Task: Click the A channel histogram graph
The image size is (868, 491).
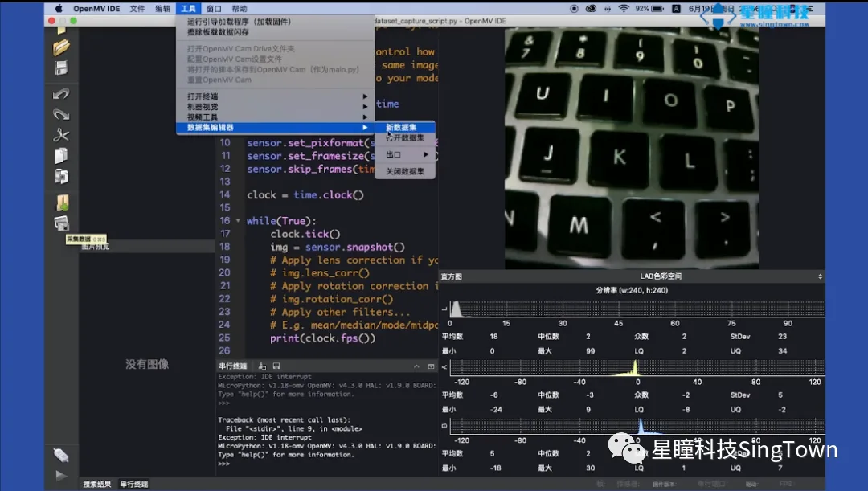Action: (x=637, y=367)
